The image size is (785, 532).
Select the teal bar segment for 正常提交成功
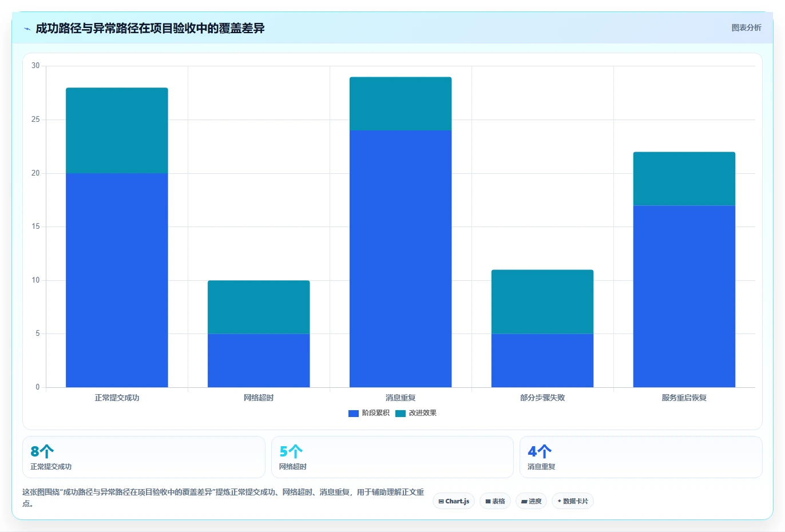(117, 130)
